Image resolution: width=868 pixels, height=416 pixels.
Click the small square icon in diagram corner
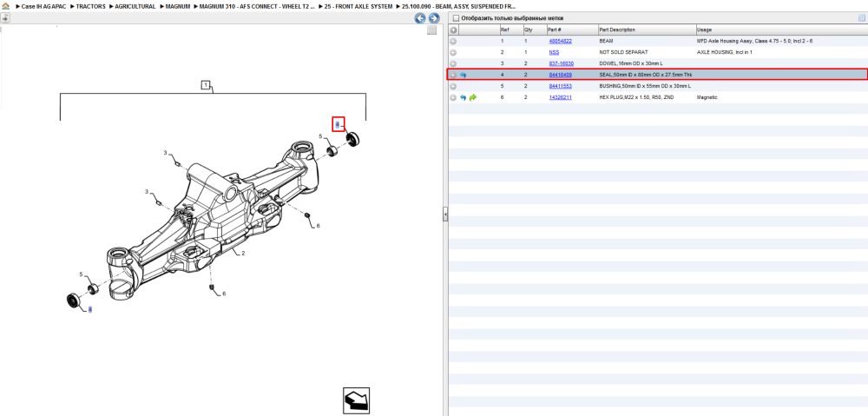click(431, 30)
